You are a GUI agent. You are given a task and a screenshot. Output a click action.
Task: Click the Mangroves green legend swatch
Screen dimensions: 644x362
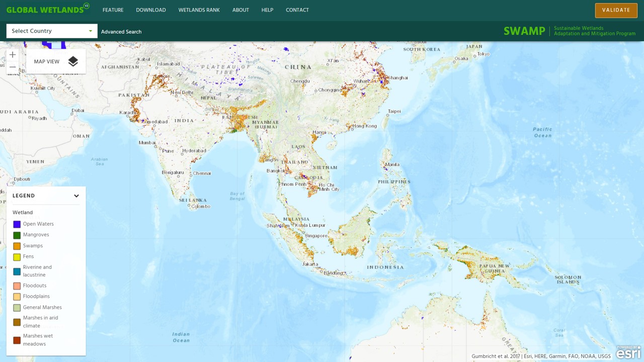17,235
